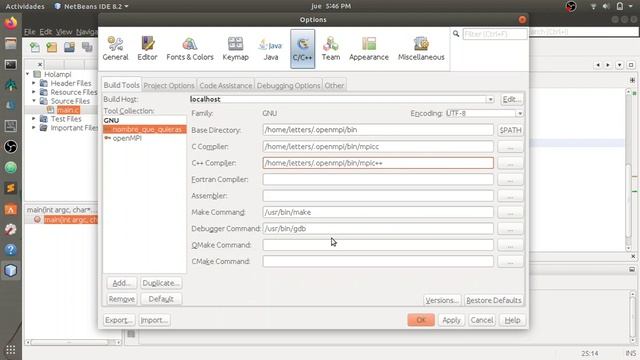Open Sublime Text from the dock
640x360 pixels.
click(11, 188)
